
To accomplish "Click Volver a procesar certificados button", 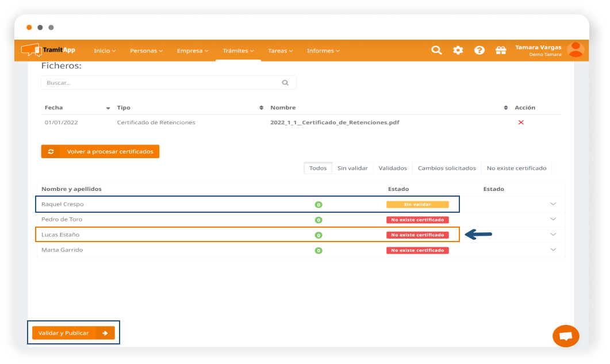I will (x=100, y=151).
